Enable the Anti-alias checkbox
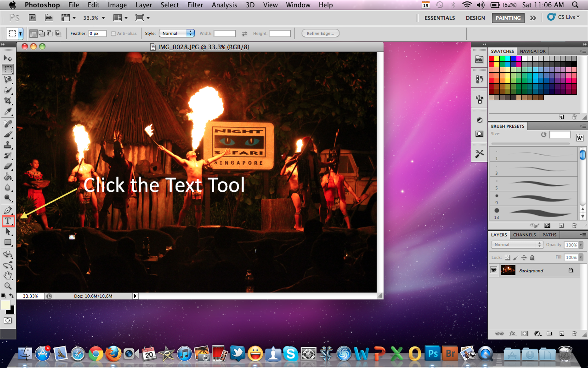 (113, 33)
